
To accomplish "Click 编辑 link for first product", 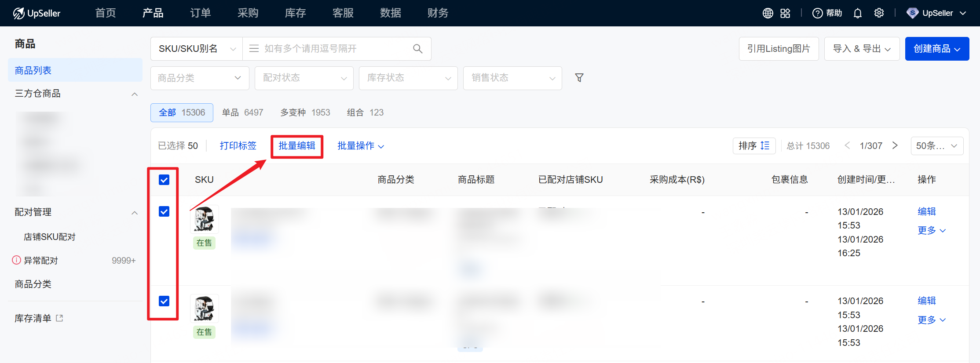I will [x=926, y=211].
